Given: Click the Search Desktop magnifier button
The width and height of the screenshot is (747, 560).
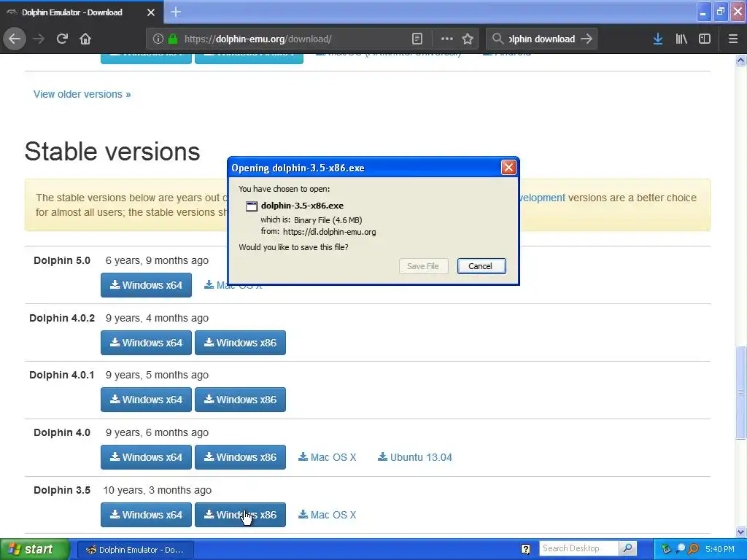Looking at the screenshot, I should [x=628, y=548].
